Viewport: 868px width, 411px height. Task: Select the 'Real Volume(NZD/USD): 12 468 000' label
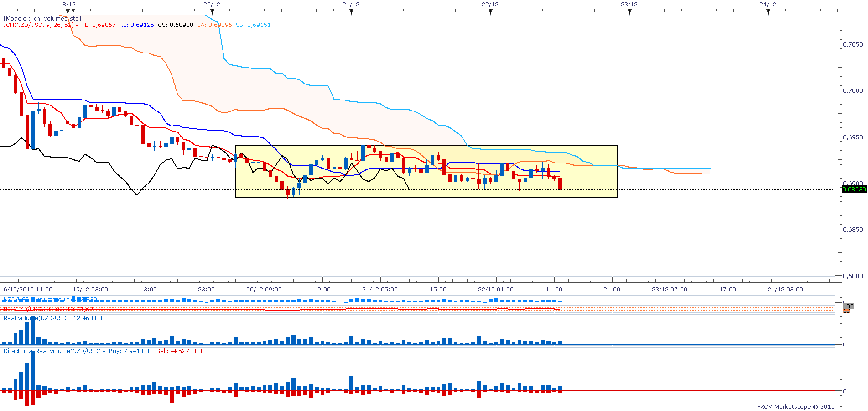55,318
